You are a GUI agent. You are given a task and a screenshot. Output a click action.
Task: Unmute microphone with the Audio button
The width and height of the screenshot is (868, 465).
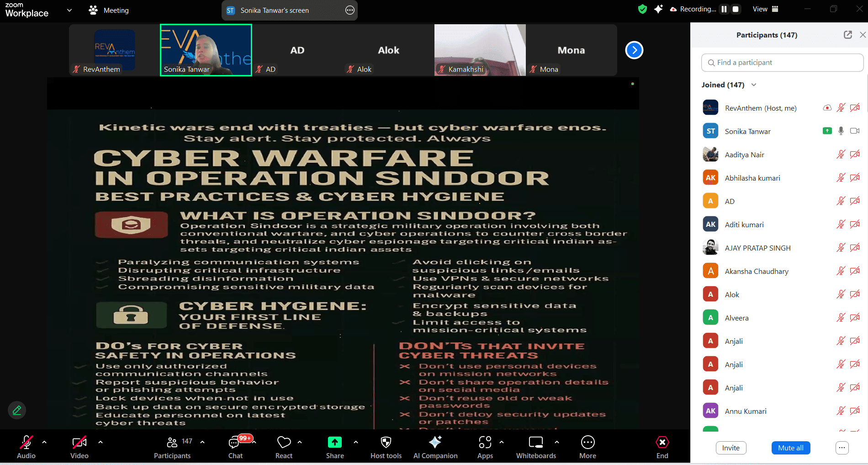(26, 447)
